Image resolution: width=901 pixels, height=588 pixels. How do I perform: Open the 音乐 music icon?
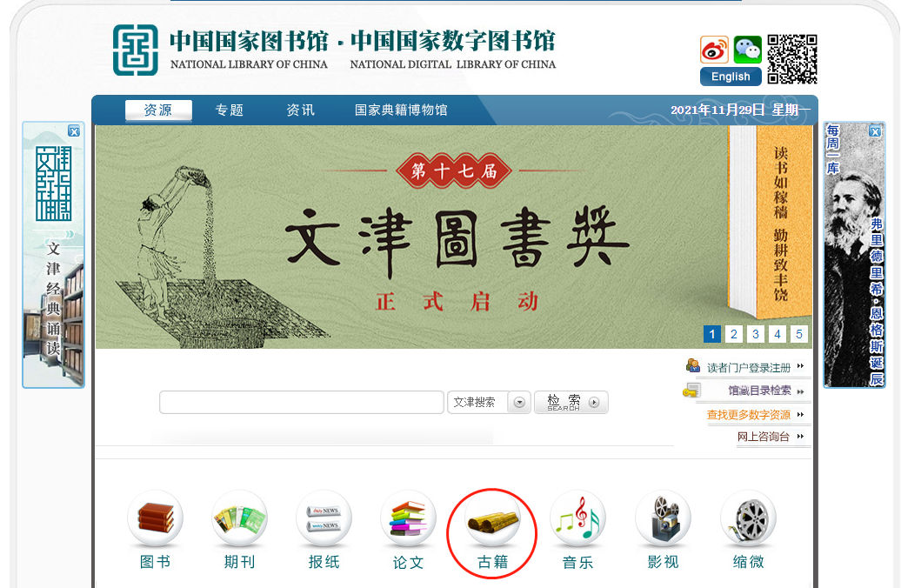tap(577, 518)
